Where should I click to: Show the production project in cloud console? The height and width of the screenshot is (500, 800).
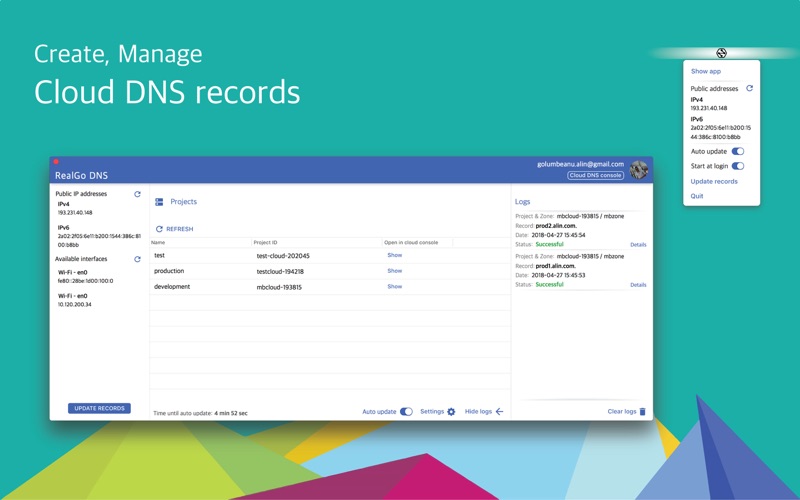click(394, 271)
